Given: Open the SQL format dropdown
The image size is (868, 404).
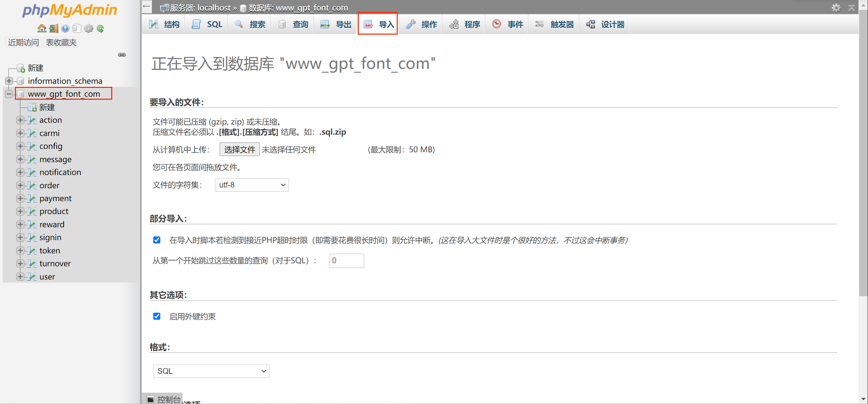Looking at the screenshot, I should click(211, 371).
